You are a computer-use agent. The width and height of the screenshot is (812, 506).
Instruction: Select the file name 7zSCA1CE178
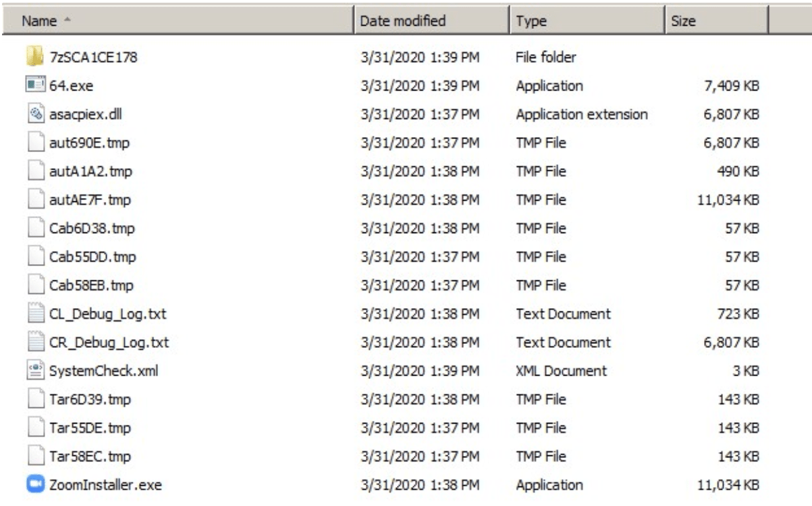[x=94, y=57]
